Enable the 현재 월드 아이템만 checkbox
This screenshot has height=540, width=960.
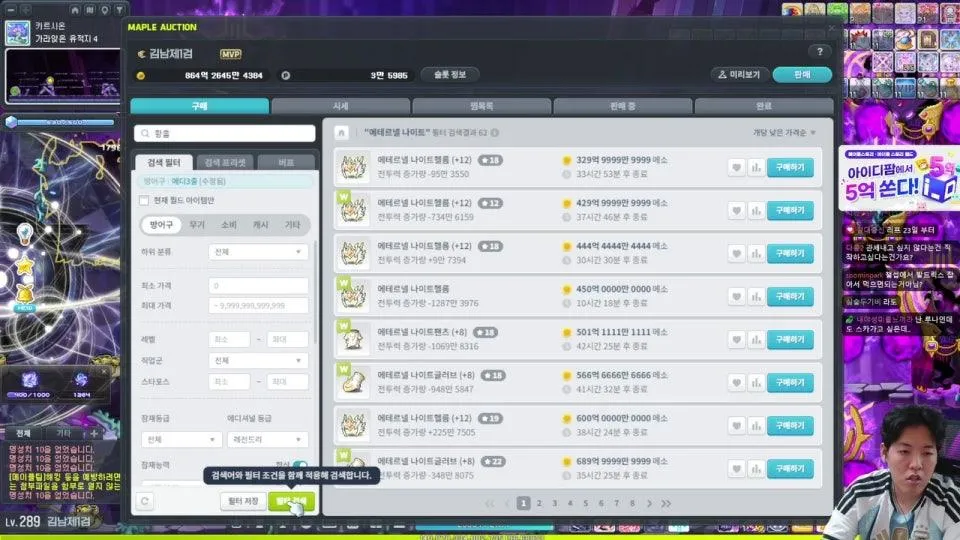[x=144, y=200]
